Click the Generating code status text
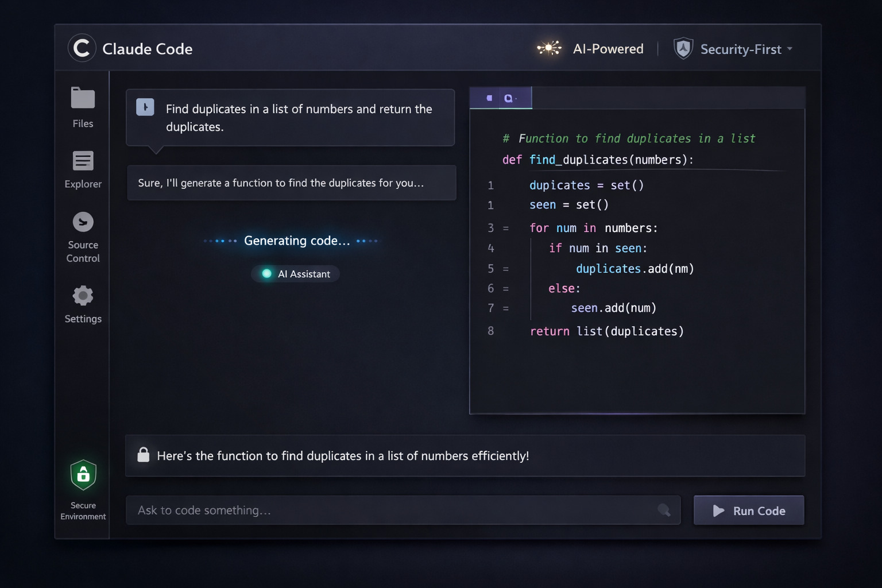The height and width of the screenshot is (588, 882). 297,241
